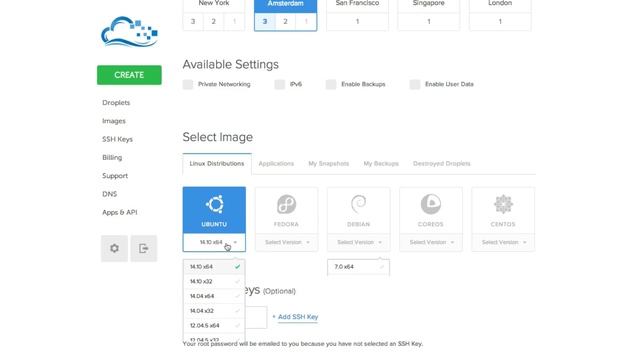The image size is (640, 360).
Task: Click the Add SSH Key link
Action: tap(298, 317)
